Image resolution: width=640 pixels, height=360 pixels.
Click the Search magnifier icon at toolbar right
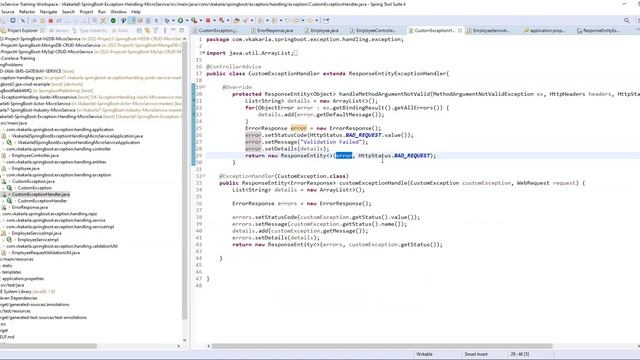click(x=627, y=20)
